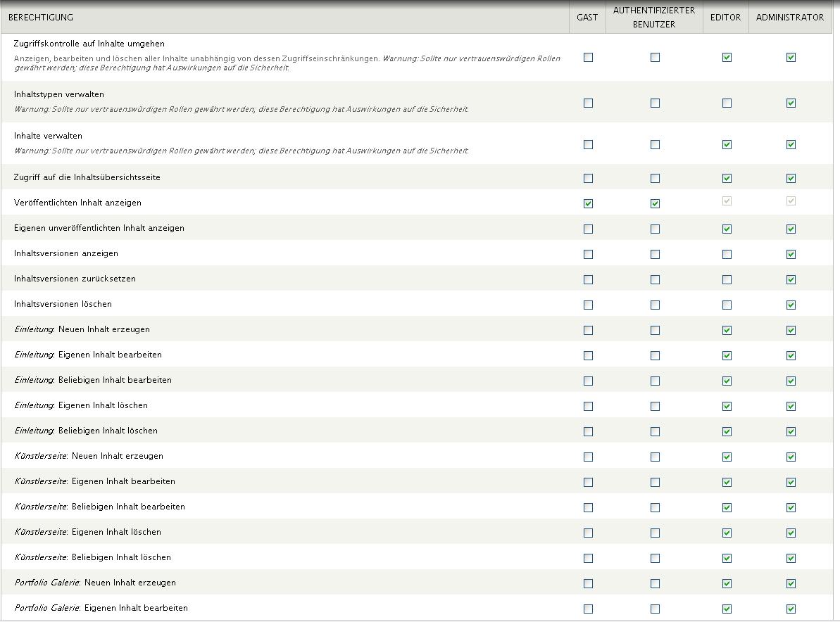The image size is (840, 622).
Task: Uncheck 'Inhalte verwalten' for Administrator
Action: pyautogui.click(x=791, y=145)
